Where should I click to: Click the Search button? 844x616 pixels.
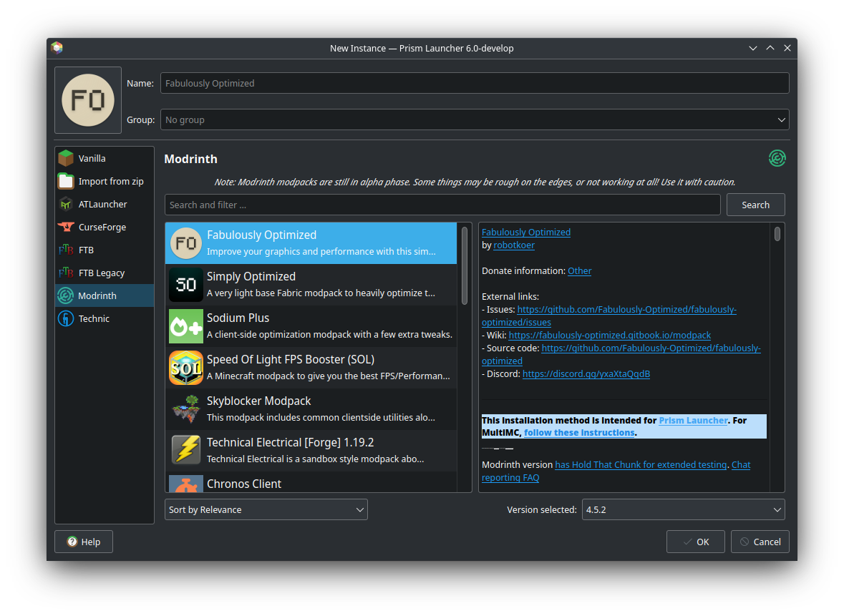(755, 205)
